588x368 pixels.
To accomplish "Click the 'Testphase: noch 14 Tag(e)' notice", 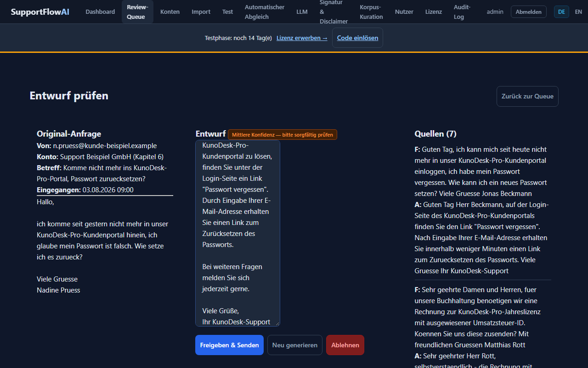I will pos(238,38).
